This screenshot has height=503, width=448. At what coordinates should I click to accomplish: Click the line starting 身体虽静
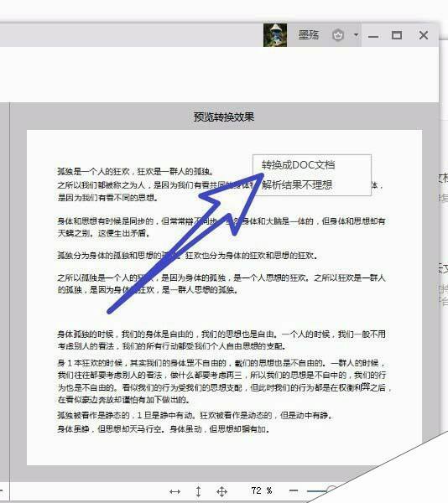(x=164, y=429)
